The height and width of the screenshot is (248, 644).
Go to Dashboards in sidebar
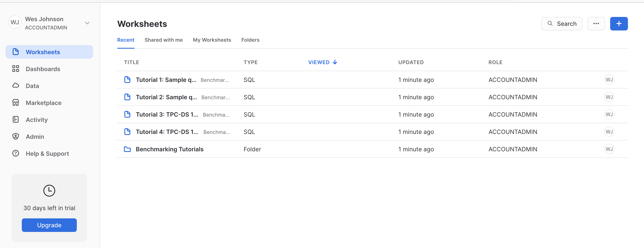(43, 69)
